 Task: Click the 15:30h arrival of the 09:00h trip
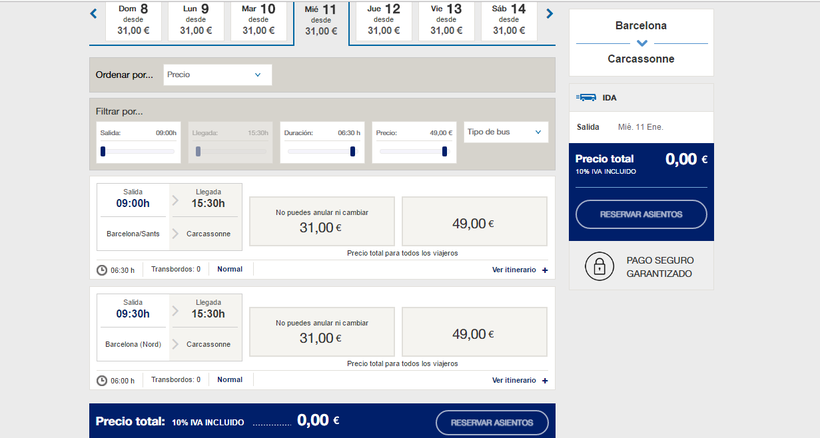pyautogui.click(x=208, y=203)
